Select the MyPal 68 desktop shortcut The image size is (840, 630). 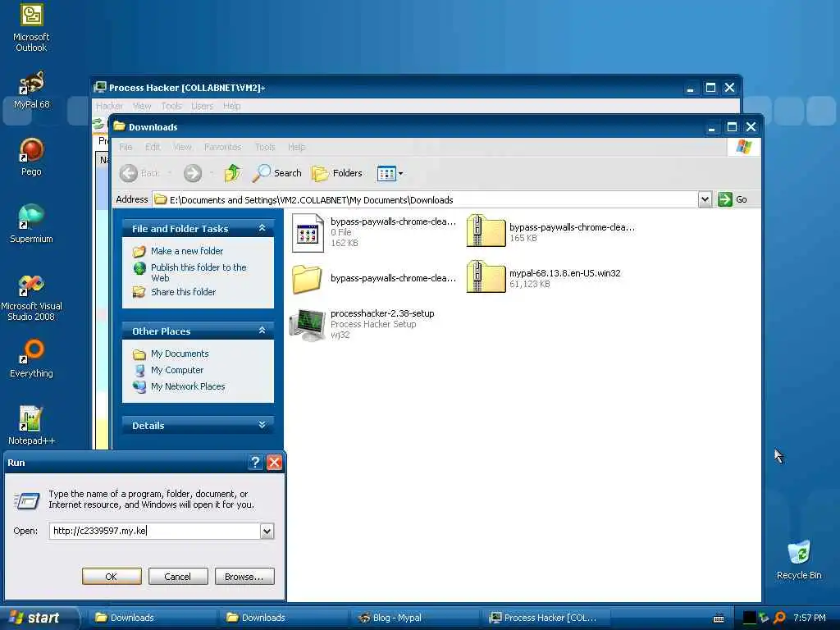31,90
